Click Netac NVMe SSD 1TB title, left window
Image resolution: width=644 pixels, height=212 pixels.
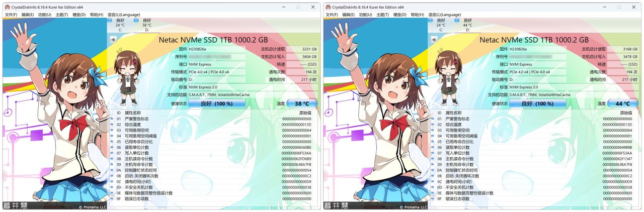click(213, 39)
